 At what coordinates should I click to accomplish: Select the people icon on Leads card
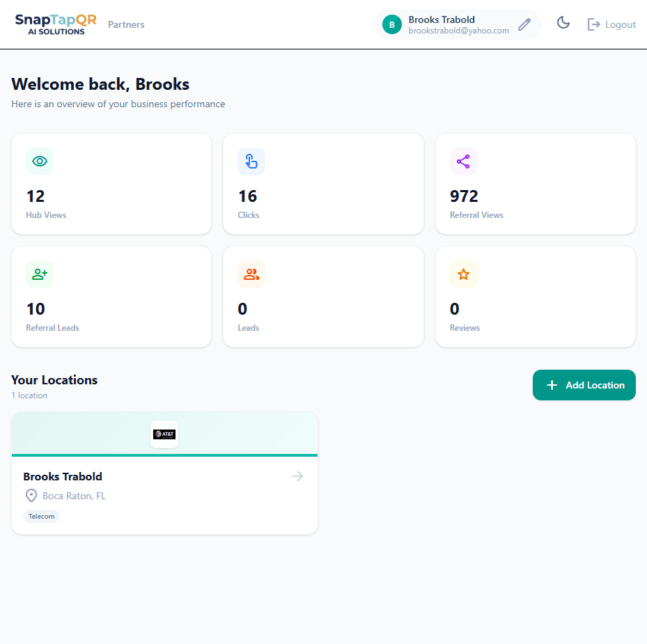click(x=251, y=274)
